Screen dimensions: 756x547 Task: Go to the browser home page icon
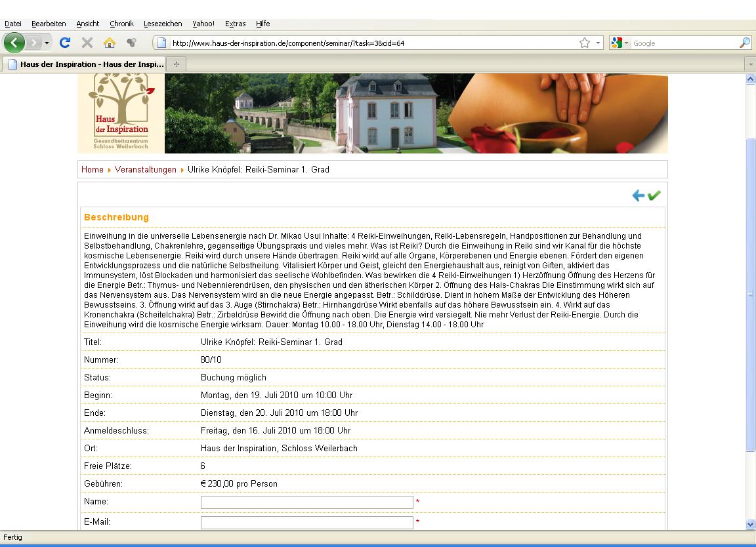pos(110,43)
